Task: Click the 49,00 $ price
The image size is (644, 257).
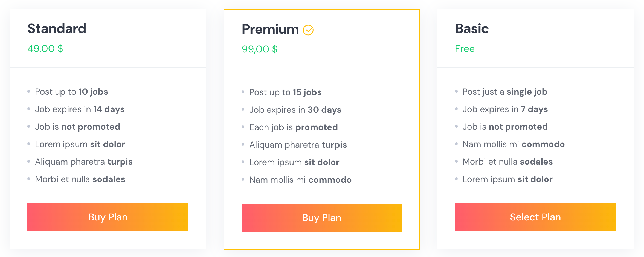Action: tap(45, 49)
